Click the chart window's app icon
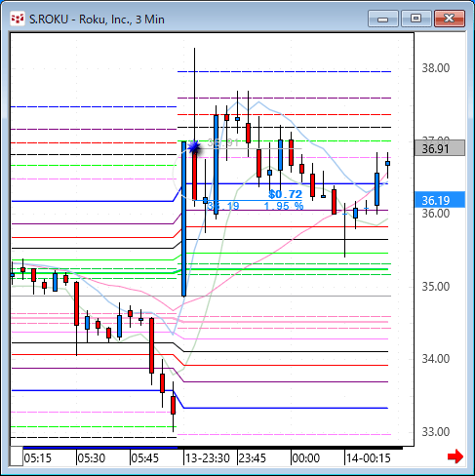The image size is (475, 476). [x=18, y=19]
